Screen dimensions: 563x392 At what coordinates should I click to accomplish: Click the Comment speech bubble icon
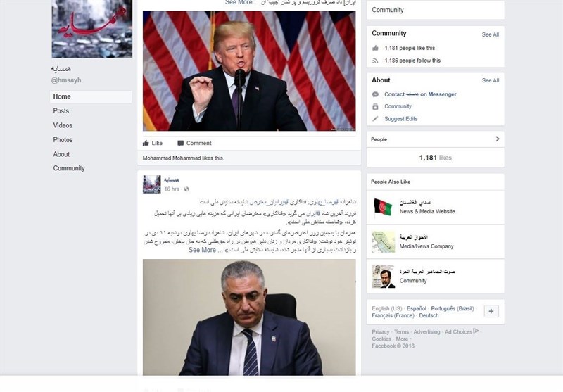181,144
